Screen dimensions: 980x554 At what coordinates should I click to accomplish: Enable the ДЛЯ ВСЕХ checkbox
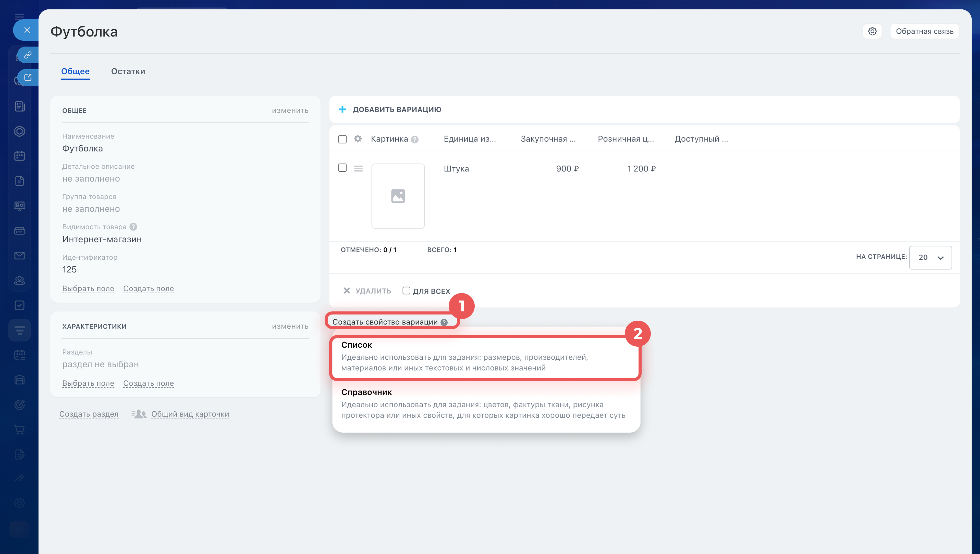pyautogui.click(x=406, y=291)
